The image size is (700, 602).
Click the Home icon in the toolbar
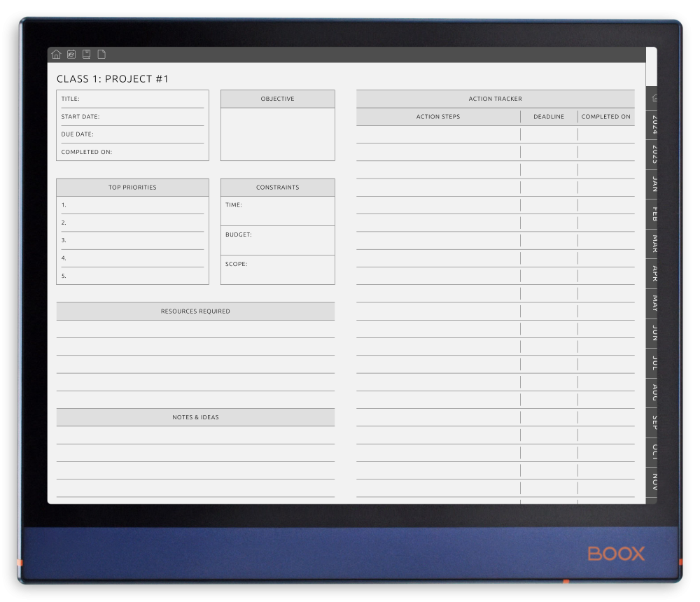(56, 54)
